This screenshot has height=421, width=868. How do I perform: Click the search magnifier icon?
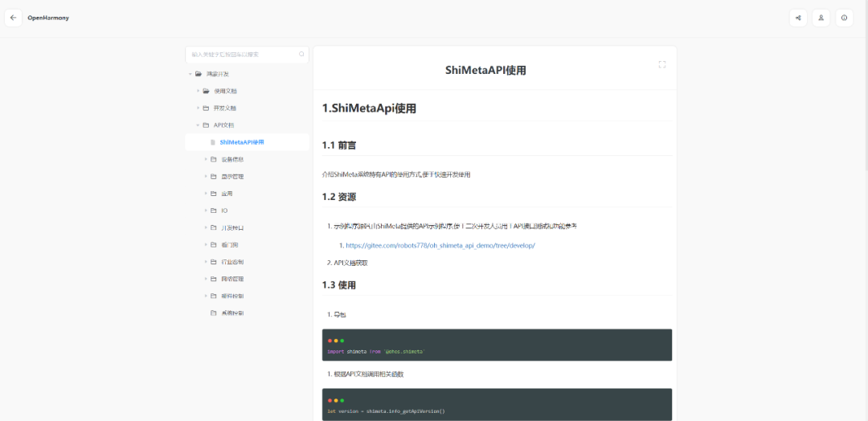coord(301,54)
